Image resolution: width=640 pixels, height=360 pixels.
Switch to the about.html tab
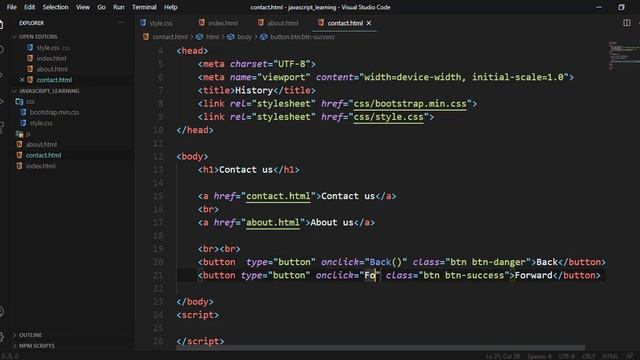[283, 23]
